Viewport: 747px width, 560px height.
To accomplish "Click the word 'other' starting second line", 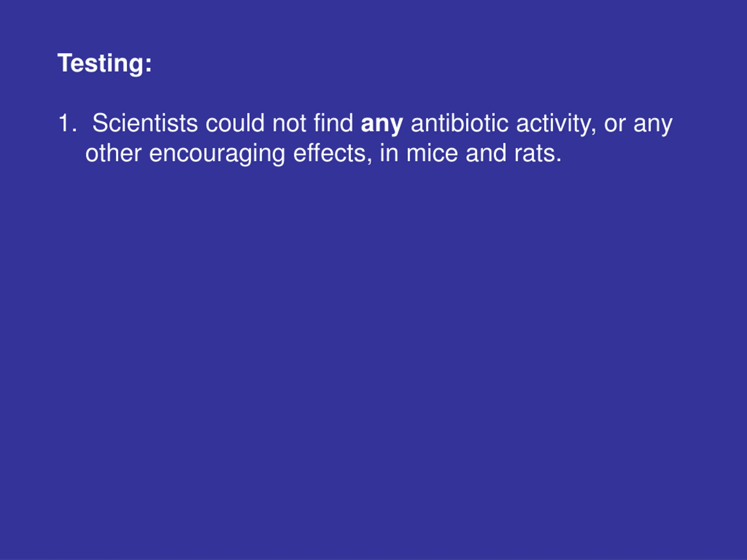I will 113,153.
